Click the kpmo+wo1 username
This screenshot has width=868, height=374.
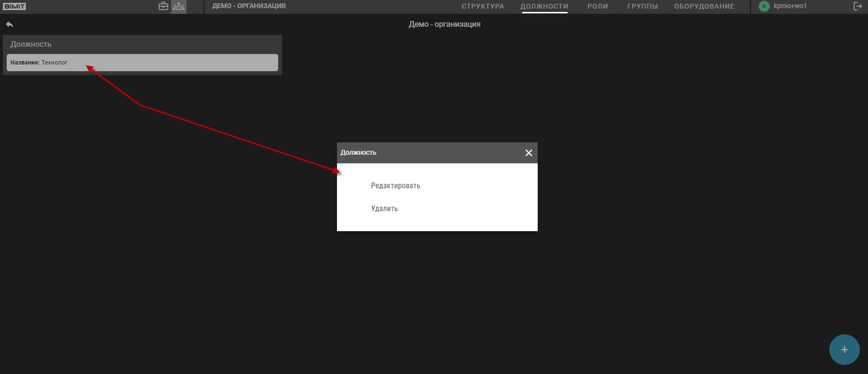(x=790, y=6)
